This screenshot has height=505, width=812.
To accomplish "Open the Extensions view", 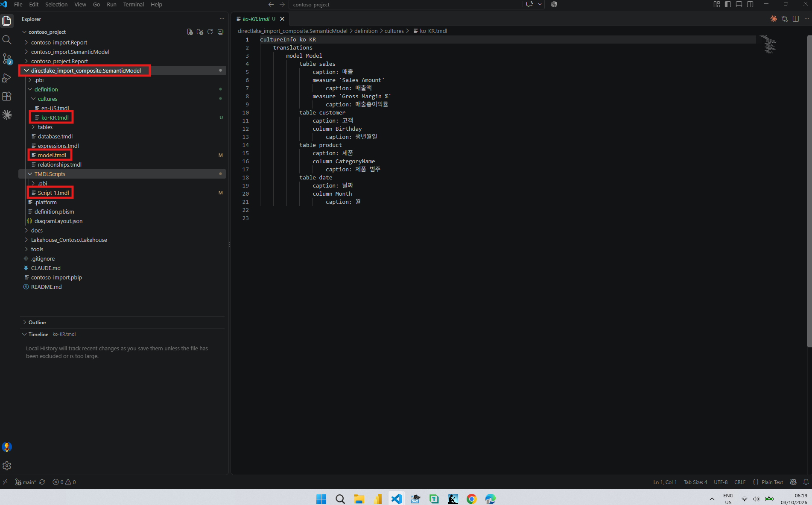I will [7, 97].
